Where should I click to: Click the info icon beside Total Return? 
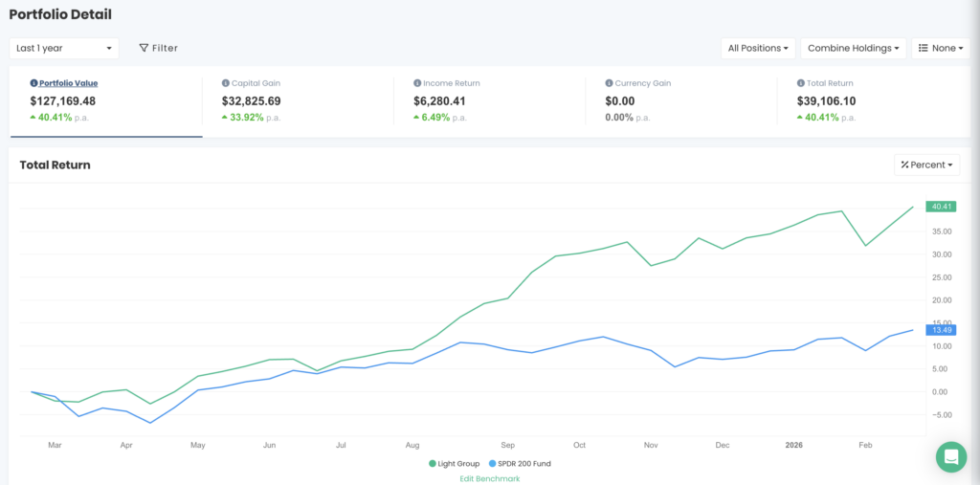click(x=799, y=83)
